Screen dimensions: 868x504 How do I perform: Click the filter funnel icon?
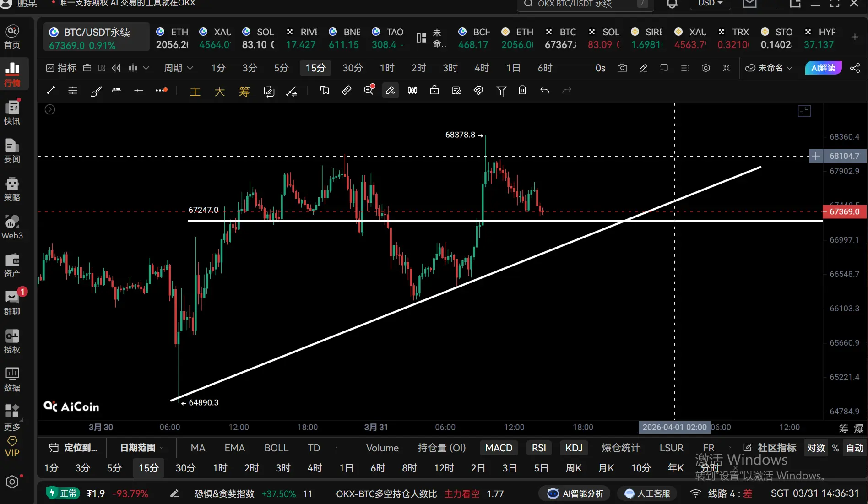(x=501, y=91)
